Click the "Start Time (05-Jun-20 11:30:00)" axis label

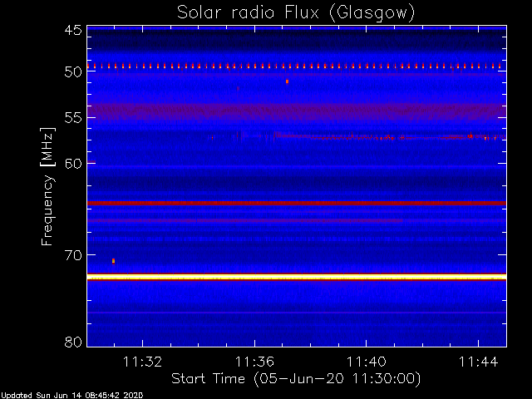coord(296,379)
